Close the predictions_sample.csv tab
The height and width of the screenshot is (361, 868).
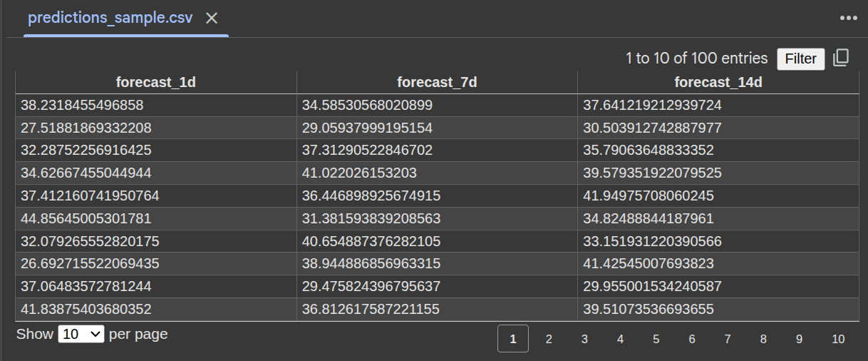point(212,19)
